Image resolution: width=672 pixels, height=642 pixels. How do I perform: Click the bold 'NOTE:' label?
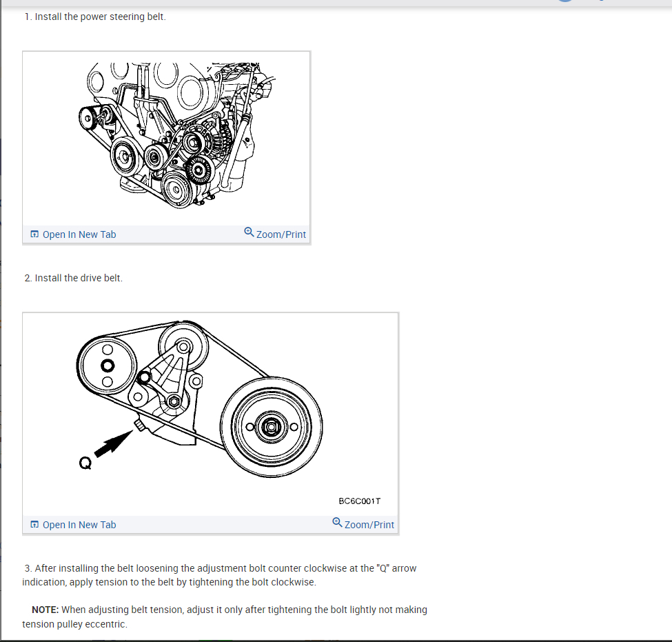(45, 610)
